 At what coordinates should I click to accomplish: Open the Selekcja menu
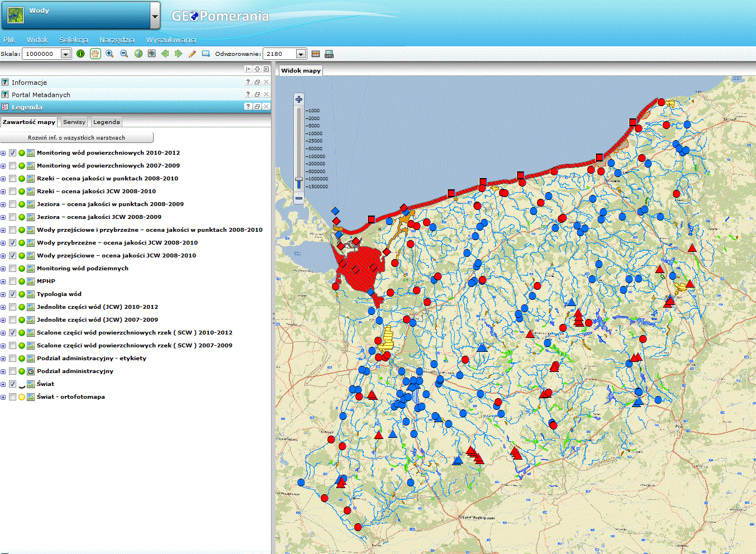(x=74, y=40)
